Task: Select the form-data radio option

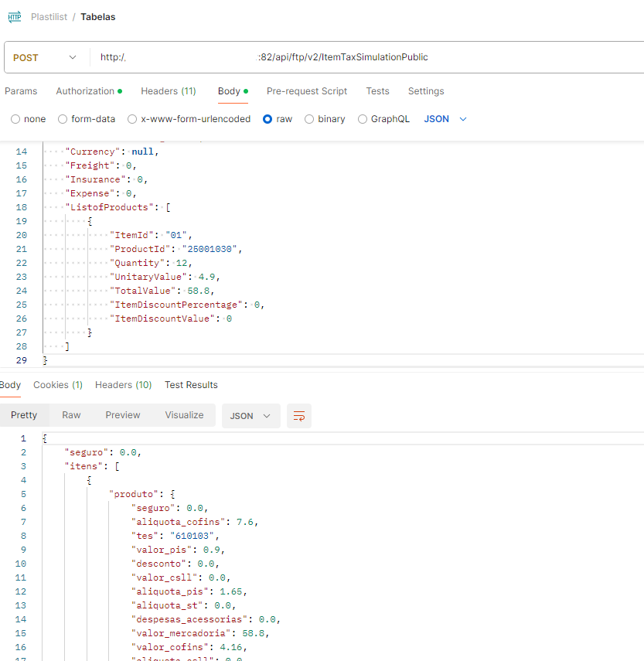Action: tap(63, 119)
